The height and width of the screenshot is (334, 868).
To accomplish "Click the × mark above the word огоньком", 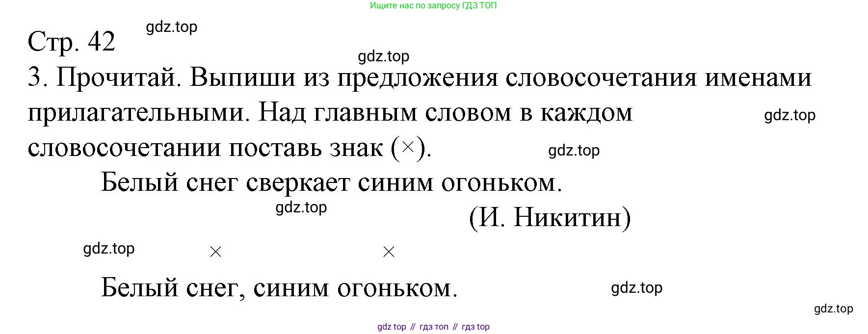I will pos(389,252).
